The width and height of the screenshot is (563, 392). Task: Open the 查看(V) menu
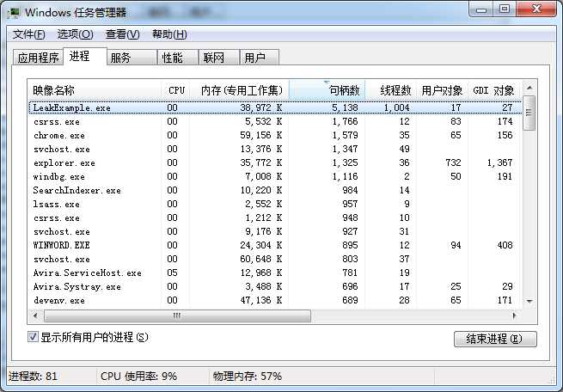(122, 34)
